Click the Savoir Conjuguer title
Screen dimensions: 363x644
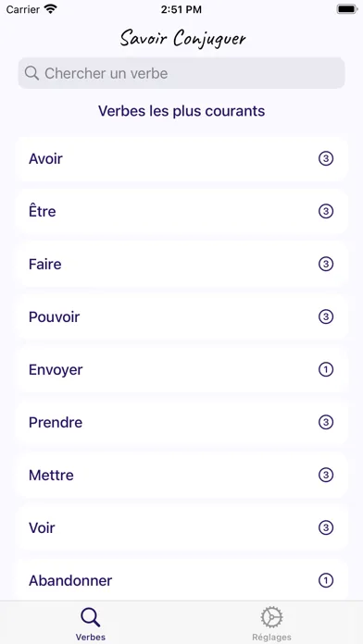click(183, 40)
